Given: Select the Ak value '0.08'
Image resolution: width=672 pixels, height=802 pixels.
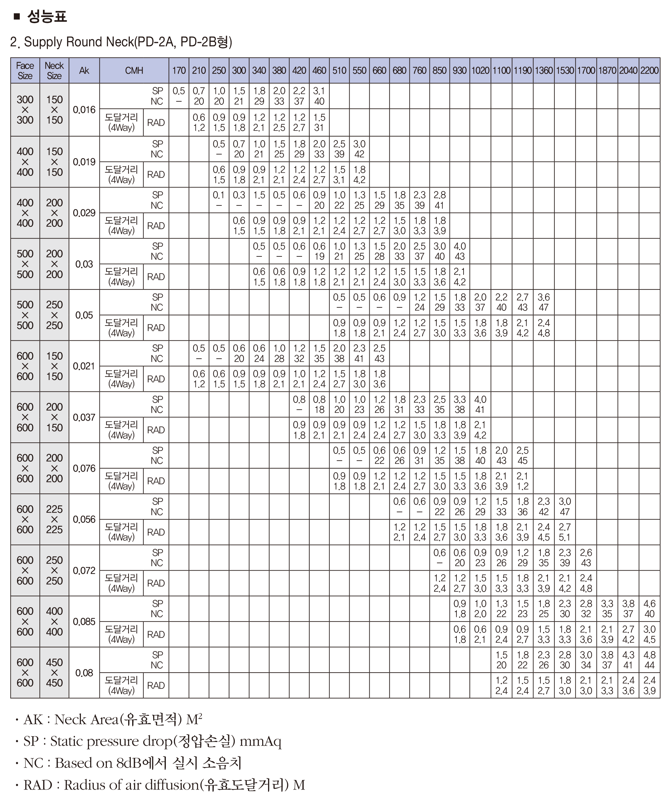Looking at the screenshot, I should (84, 673).
